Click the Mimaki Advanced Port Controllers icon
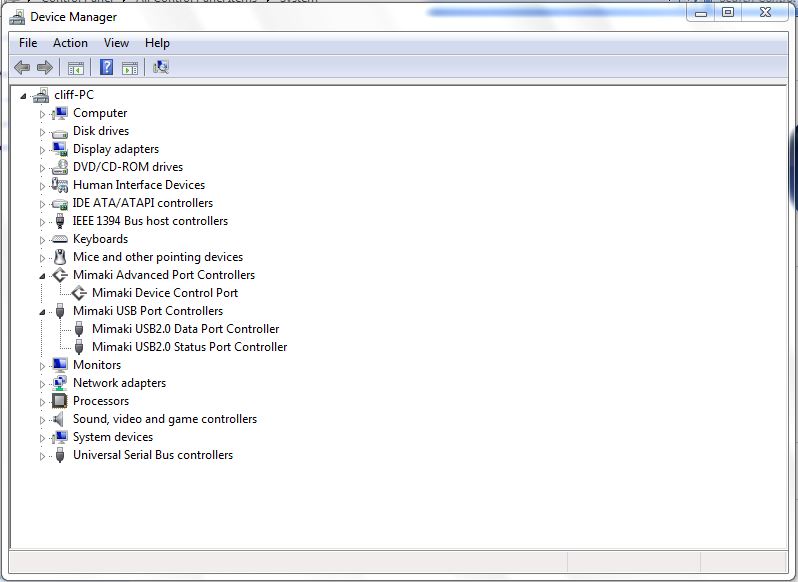 click(x=60, y=275)
